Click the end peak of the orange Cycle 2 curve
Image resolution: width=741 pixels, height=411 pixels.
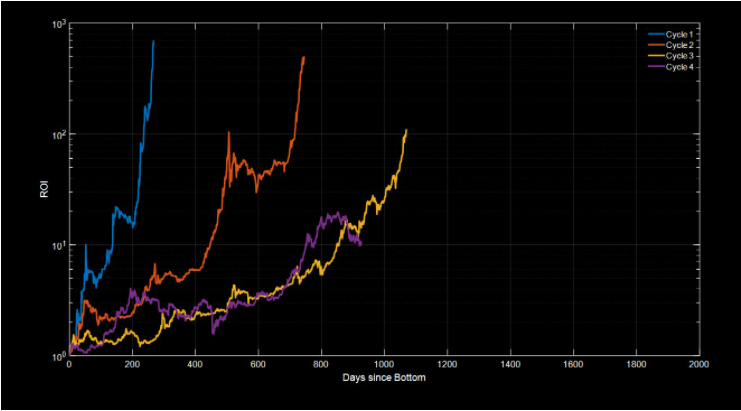[304, 57]
